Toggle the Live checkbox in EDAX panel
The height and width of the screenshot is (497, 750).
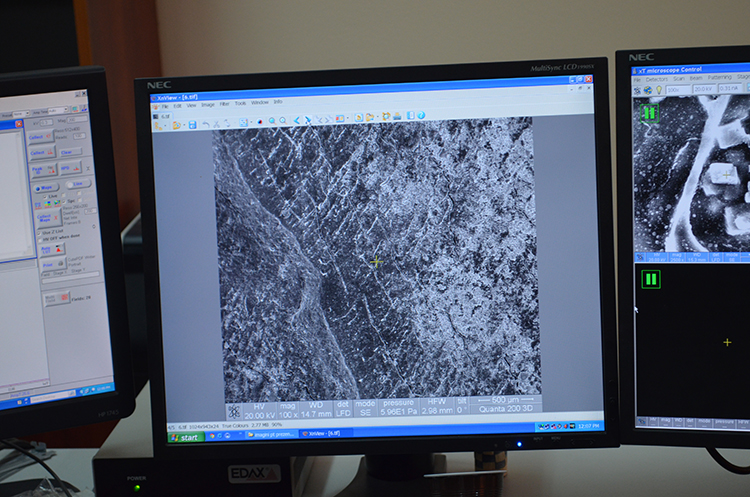tap(45, 197)
